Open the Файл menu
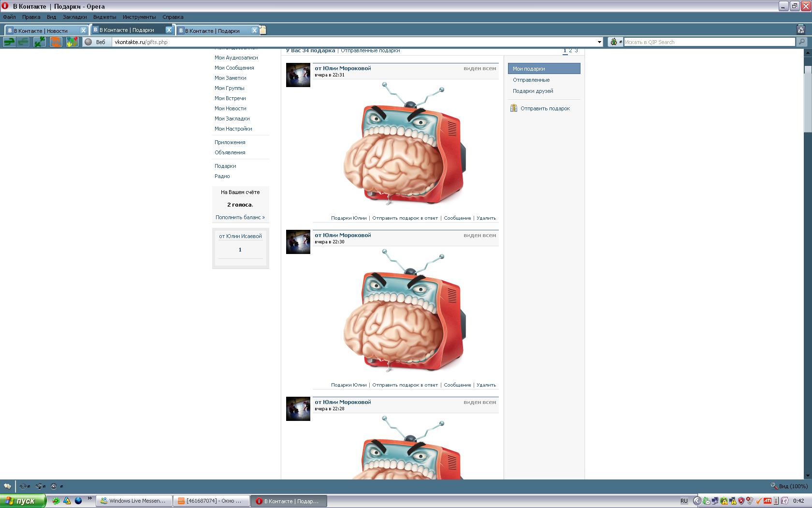Viewport: 812px width, 508px height. point(9,17)
